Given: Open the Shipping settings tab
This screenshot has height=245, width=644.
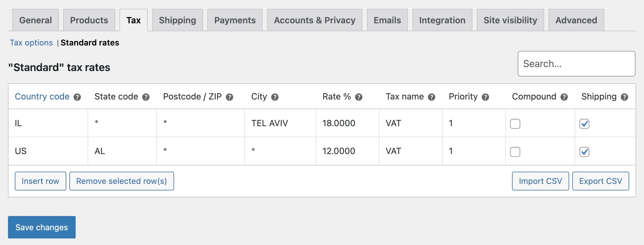Looking at the screenshot, I should click(x=177, y=20).
